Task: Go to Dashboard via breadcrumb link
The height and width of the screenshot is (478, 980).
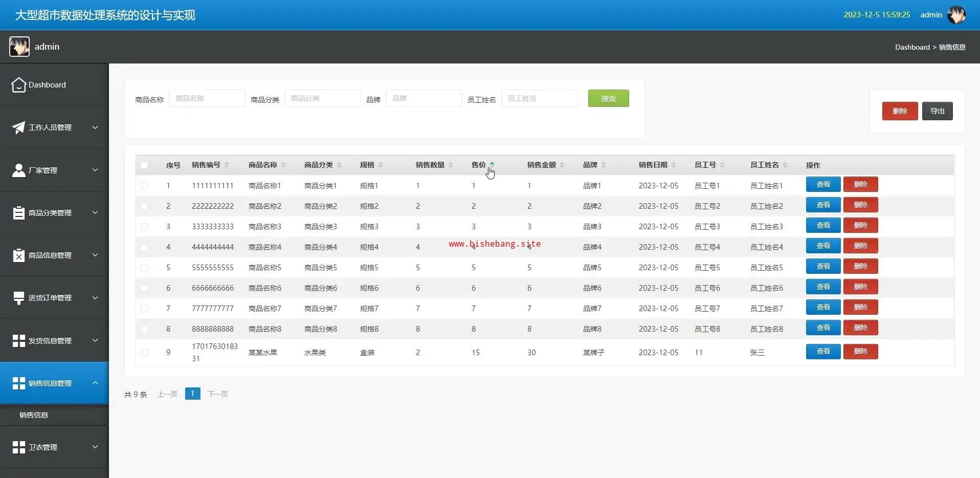Action: pyautogui.click(x=912, y=47)
